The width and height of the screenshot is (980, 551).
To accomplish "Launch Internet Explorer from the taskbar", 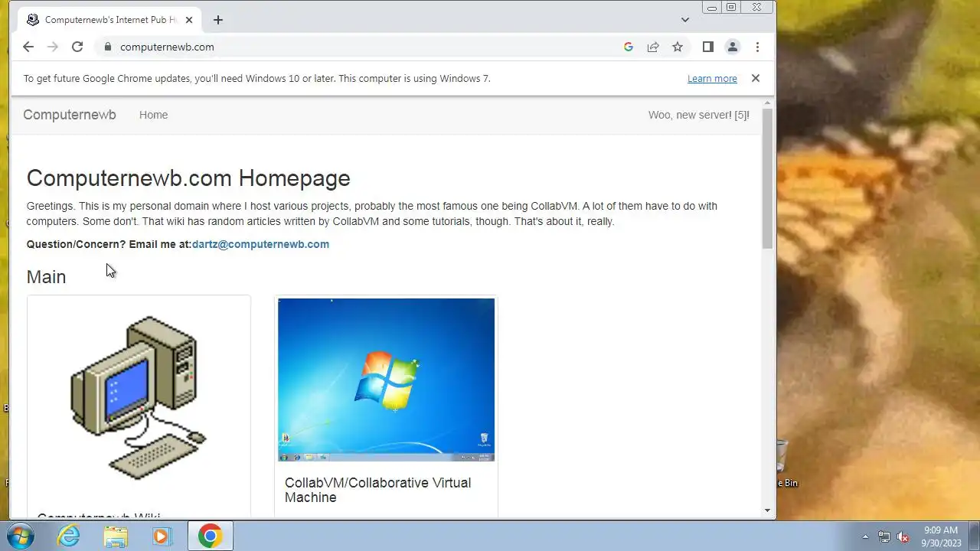I will (x=69, y=536).
